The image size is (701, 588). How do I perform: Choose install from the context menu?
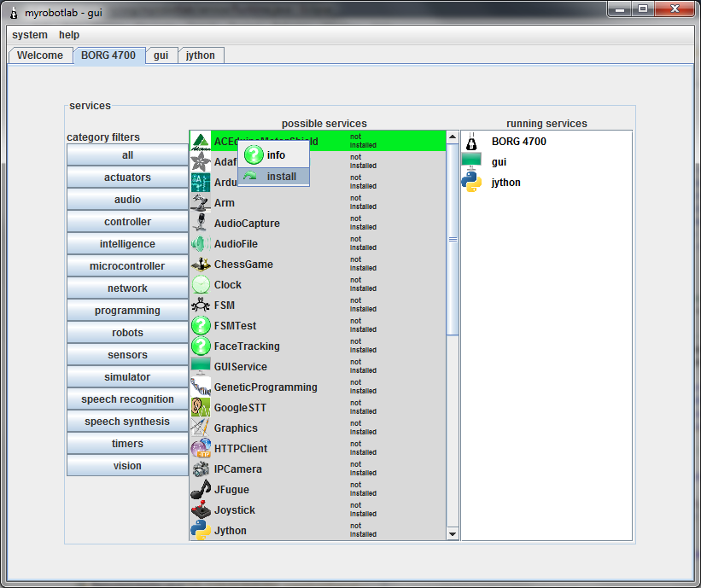(273, 177)
